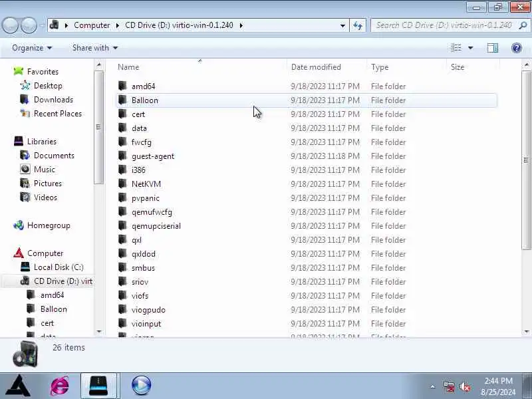Launch Windows Media Player from taskbar

coord(141,386)
